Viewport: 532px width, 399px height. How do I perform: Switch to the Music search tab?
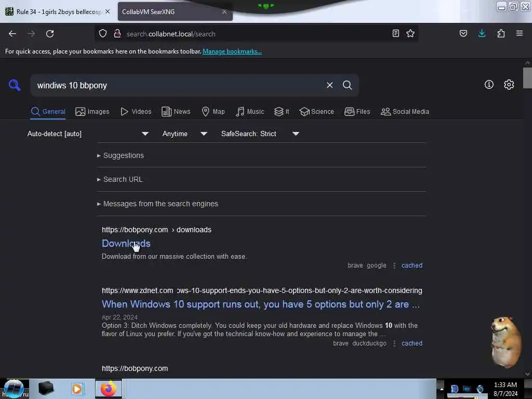pyautogui.click(x=250, y=112)
